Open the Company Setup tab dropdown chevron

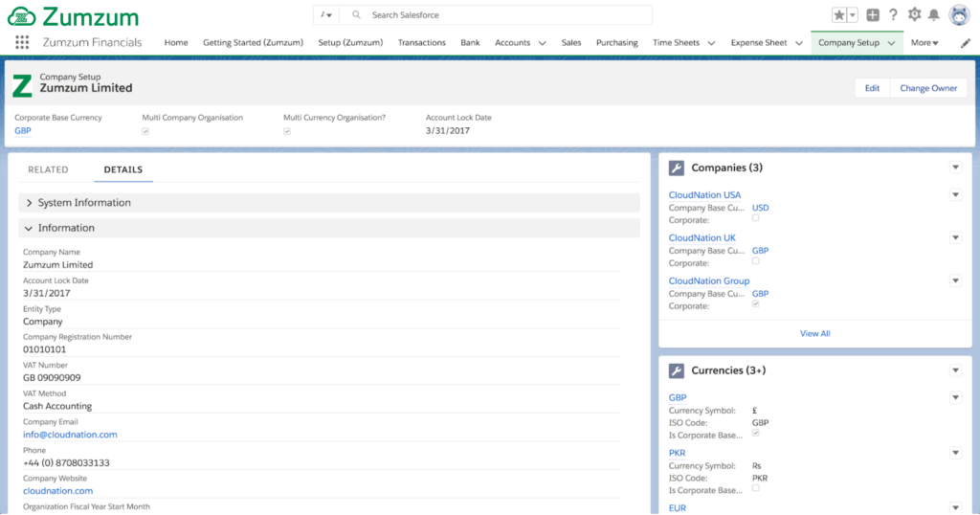click(x=891, y=43)
